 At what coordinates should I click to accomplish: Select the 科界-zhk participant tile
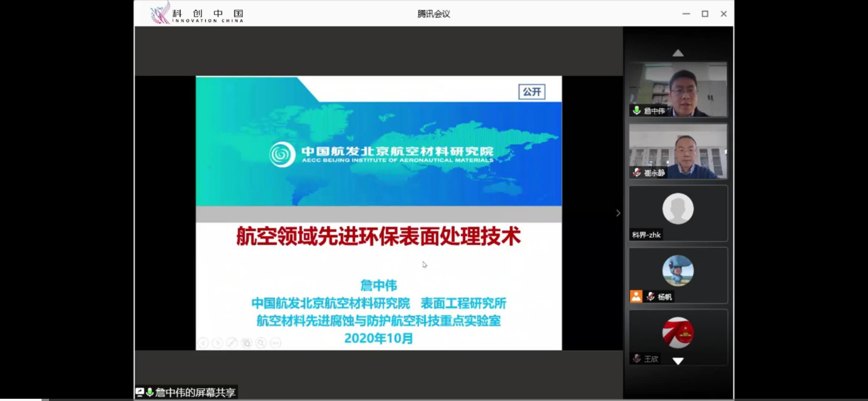pos(678,213)
